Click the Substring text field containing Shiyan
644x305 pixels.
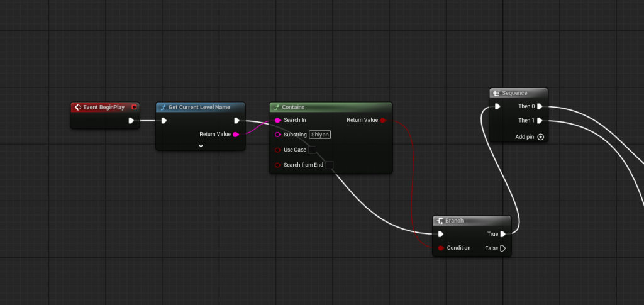(x=320, y=135)
